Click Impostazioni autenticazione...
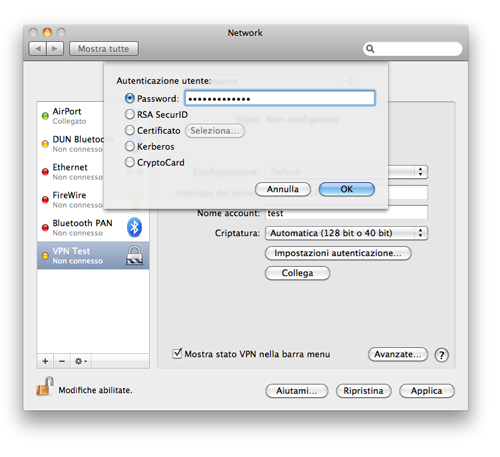The image size is (500, 457). (338, 253)
